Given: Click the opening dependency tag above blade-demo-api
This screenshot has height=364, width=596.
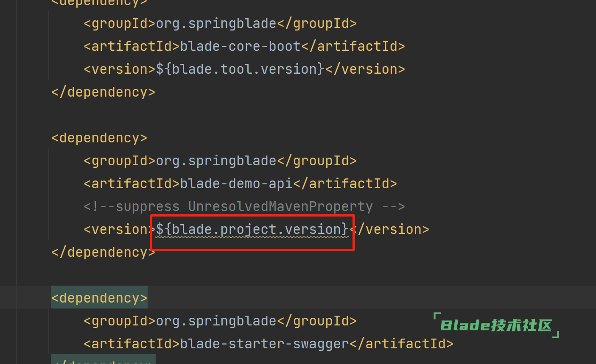Looking at the screenshot, I should pos(99,138).
